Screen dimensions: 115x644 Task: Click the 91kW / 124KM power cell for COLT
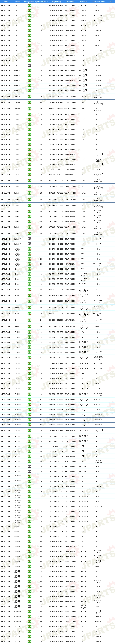pyautogui.click(x=70, y=56)
